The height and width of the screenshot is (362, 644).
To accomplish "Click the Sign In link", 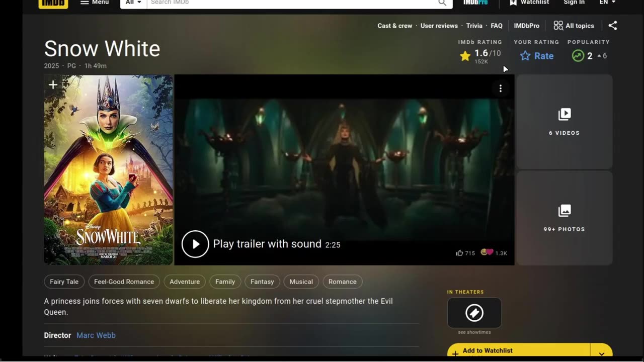I will 574,3.
